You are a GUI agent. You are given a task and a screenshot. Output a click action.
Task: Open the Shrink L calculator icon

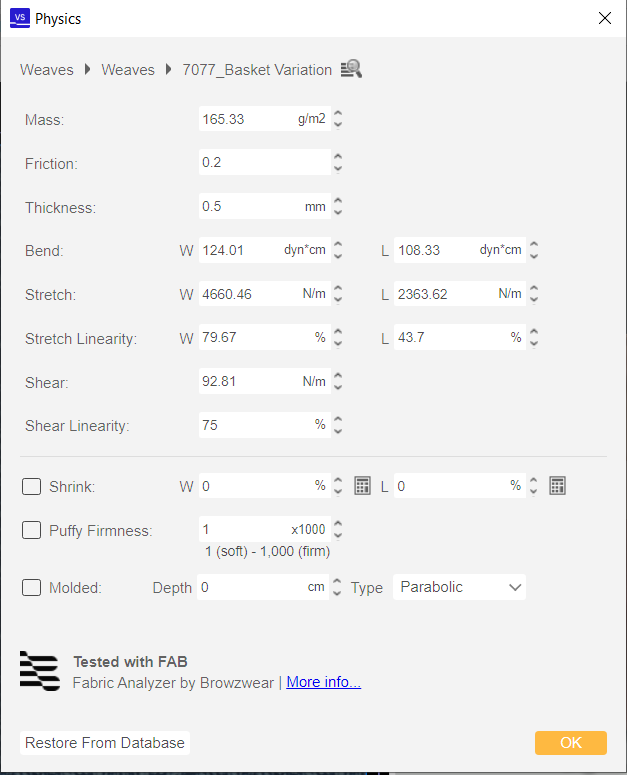tap(557, 486)
